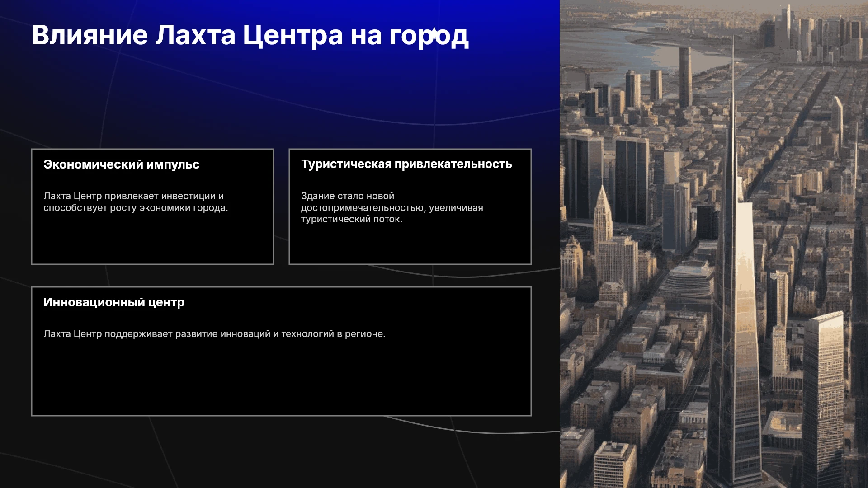This screenshot has height=488, width=868.
Task: Select the Инновационный центр card heading
Action: [x=114, y=302]
